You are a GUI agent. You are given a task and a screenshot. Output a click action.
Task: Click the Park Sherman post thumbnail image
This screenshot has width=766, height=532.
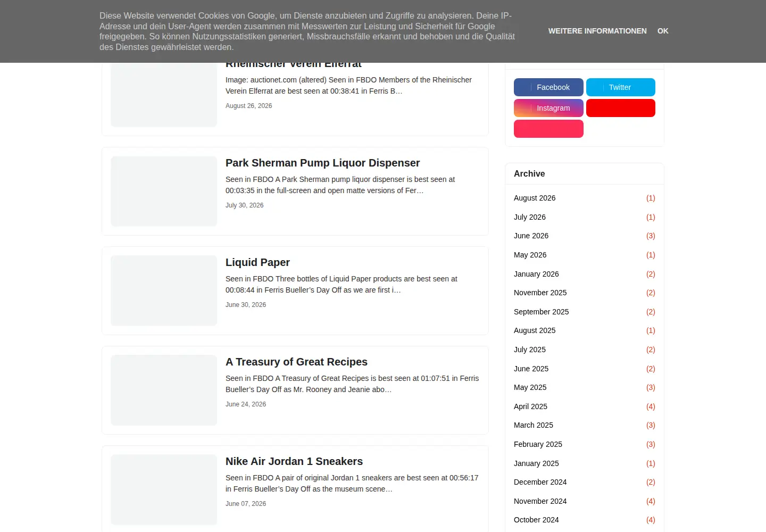(164, 192)
